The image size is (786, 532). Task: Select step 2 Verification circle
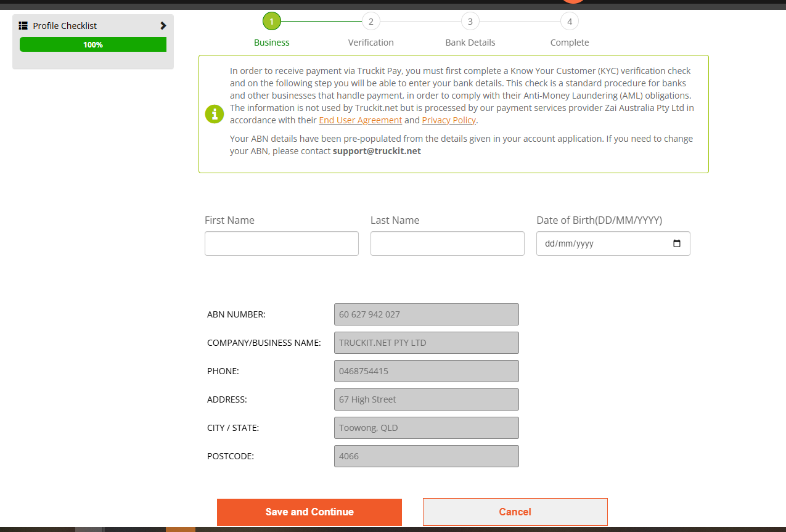[x=371, y=22]
